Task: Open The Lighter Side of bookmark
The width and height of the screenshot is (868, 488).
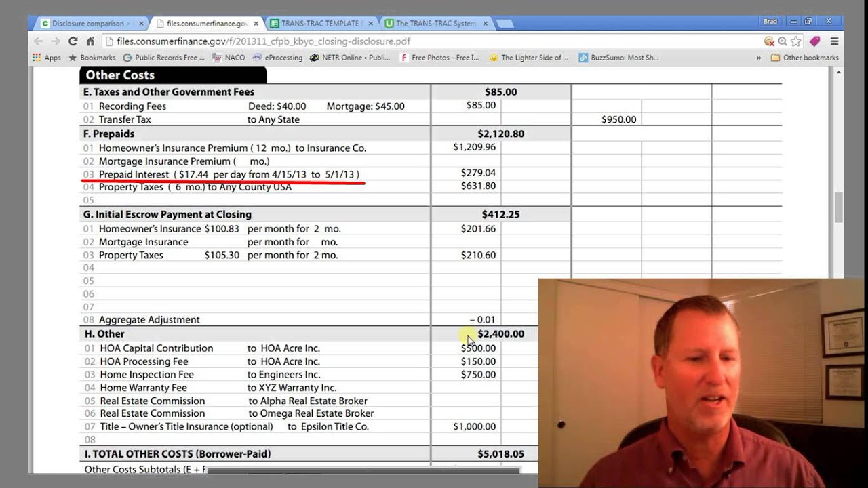Action: coord(528,58)
